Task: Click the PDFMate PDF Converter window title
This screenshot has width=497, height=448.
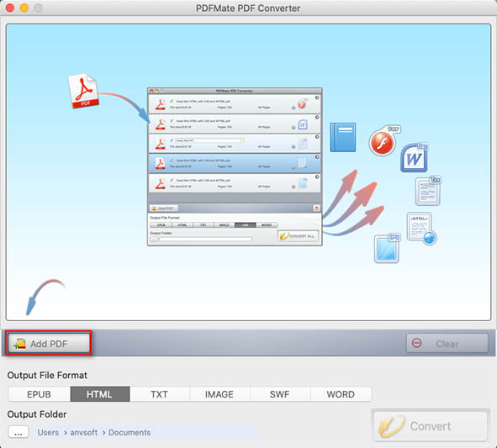Action: (x=248, y=8)
